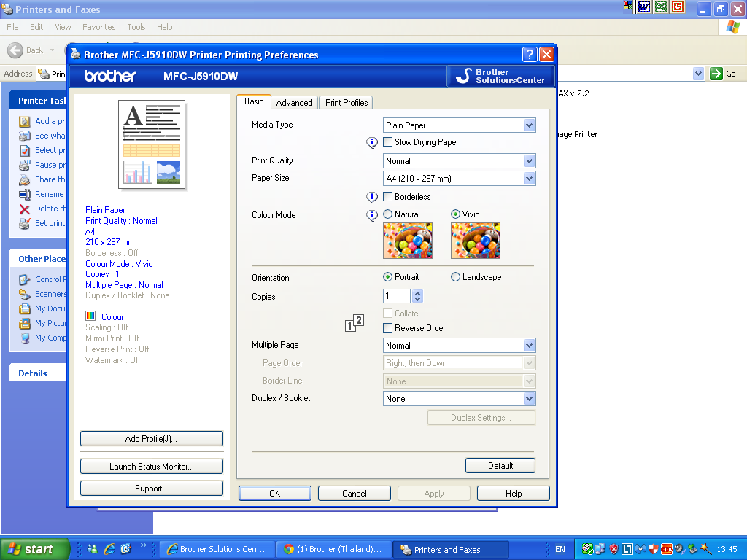Screen dimensions: 747x560
Task: Open the Multiple Page dropdown
Action: pos(530,346)
